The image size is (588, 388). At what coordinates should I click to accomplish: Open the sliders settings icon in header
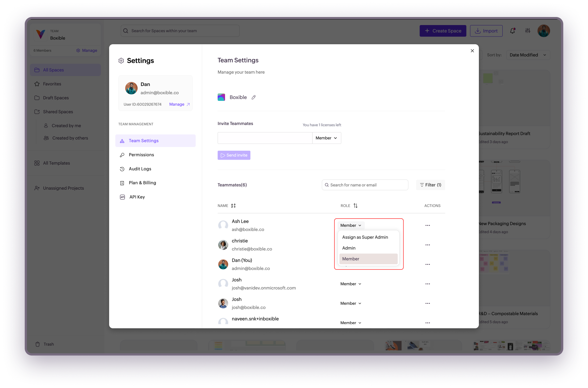coord(528,31)
